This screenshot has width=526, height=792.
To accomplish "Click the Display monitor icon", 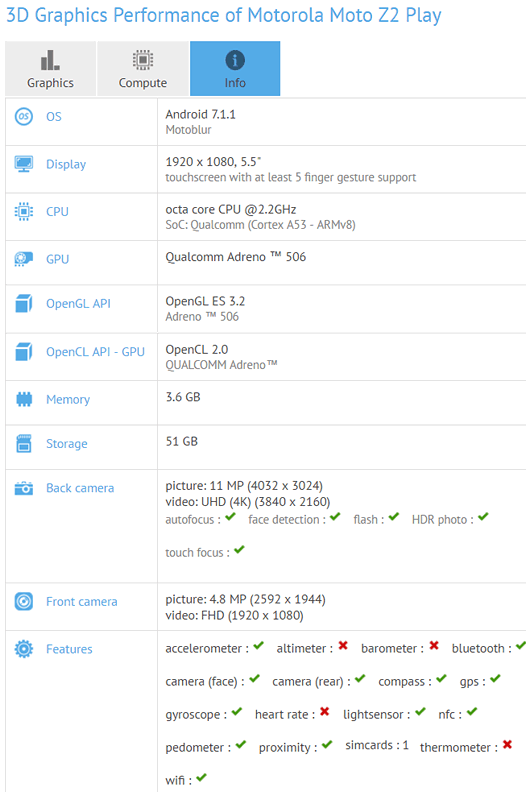I will tap(24, 164).
